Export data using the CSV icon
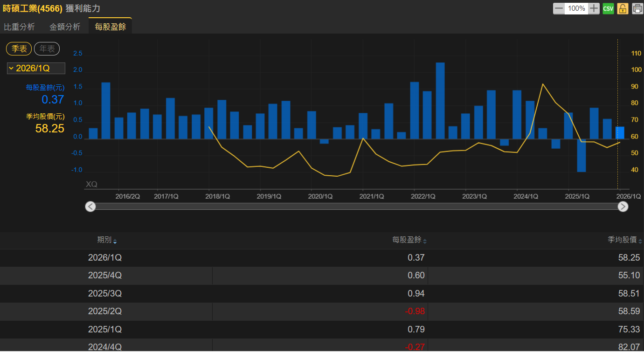Image resolution: width=644 pixels, height=352 pixels. [608, 8]
